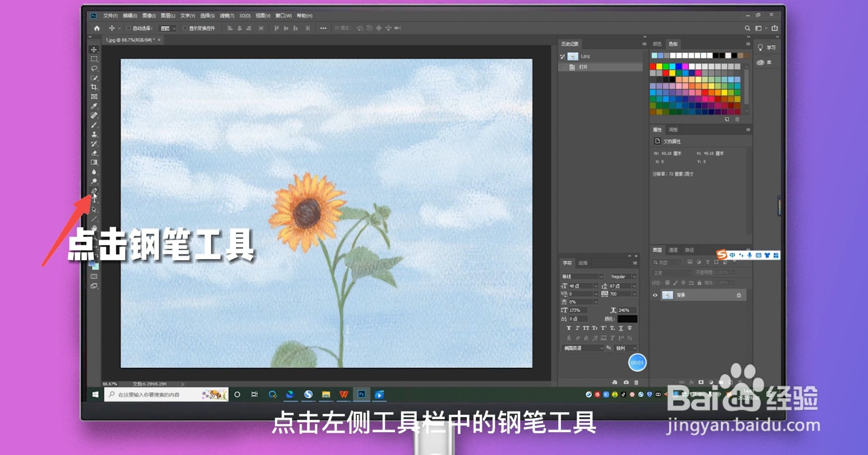Select the Spot Healing Brush tool
This screenshot has width=868, height=455.
point(94,115)
